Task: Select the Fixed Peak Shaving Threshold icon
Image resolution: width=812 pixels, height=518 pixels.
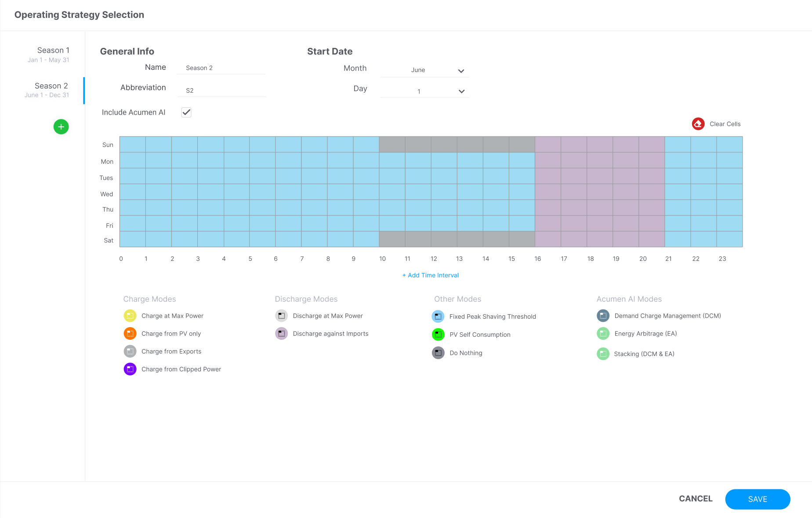Action: (x=438, y=316)
